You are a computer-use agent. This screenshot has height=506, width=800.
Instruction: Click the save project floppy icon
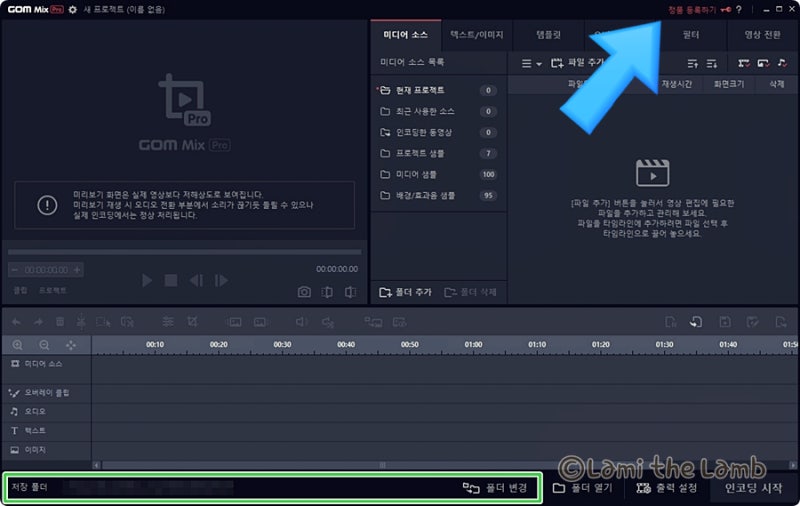point(725,322)
